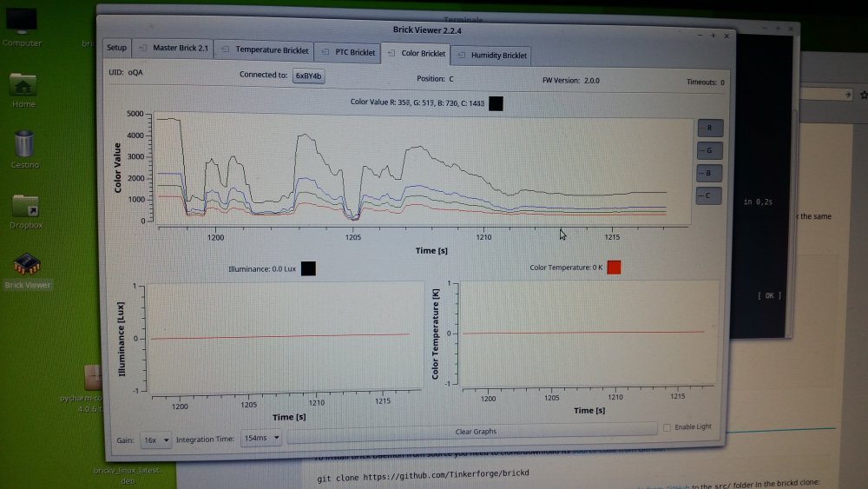
Task: Toggle the R curve legend button
Action: pyautogui.click(x=709, y=129)
